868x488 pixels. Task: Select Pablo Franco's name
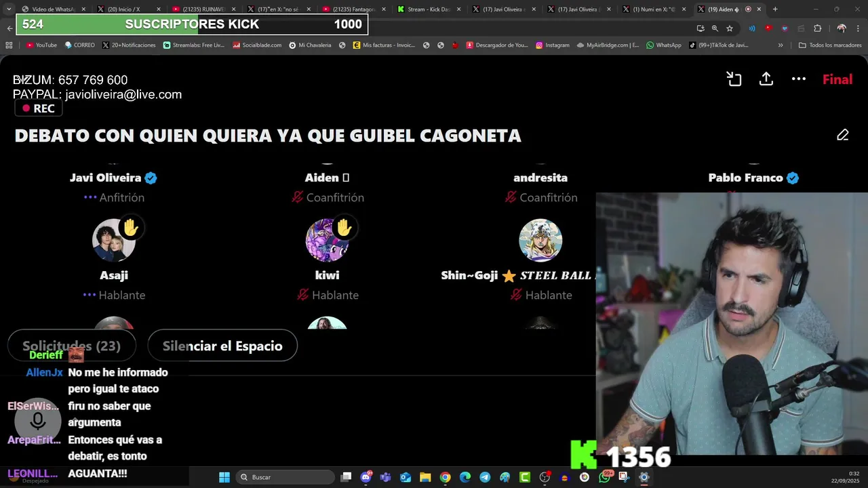click(745, 178)
